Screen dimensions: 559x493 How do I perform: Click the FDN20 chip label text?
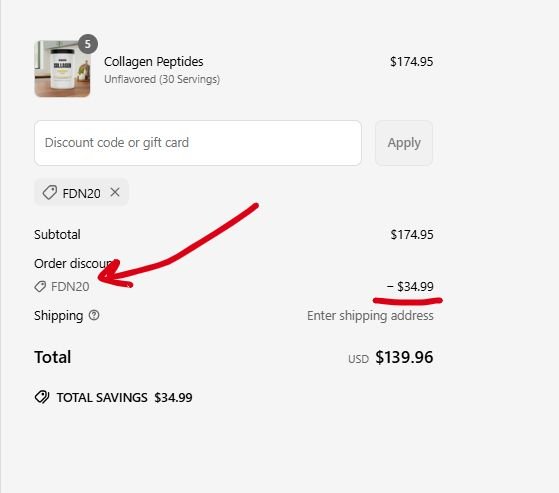81,193
